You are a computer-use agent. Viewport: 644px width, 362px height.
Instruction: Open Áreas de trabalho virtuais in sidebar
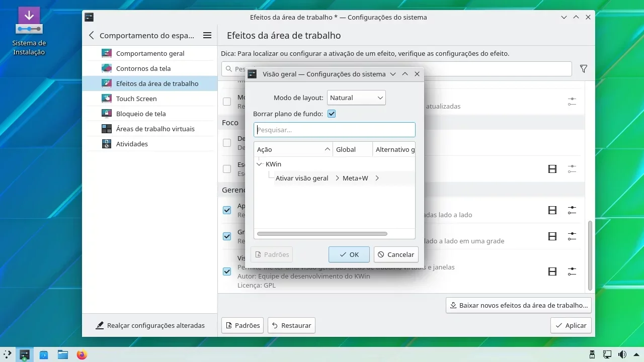[150, 129]
